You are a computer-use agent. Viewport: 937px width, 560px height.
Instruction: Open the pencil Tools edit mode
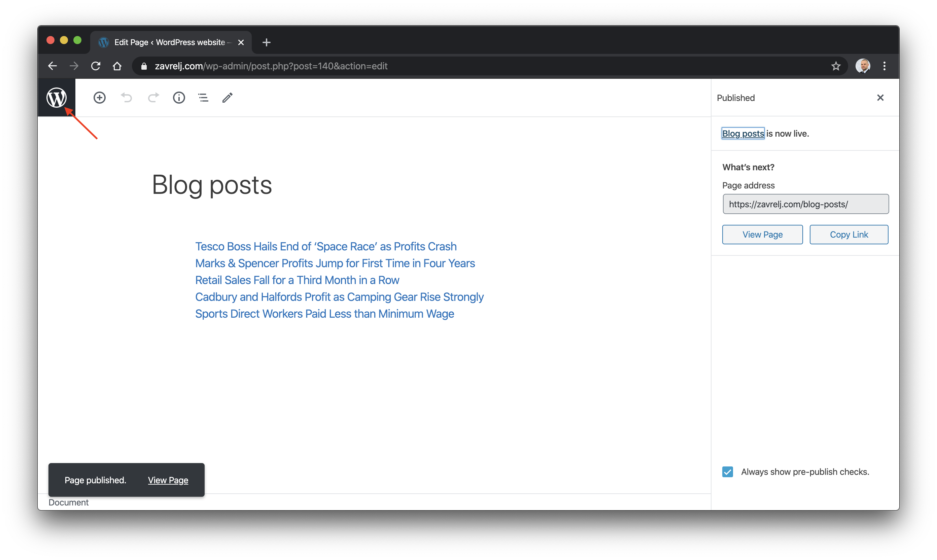coord(228,98)
